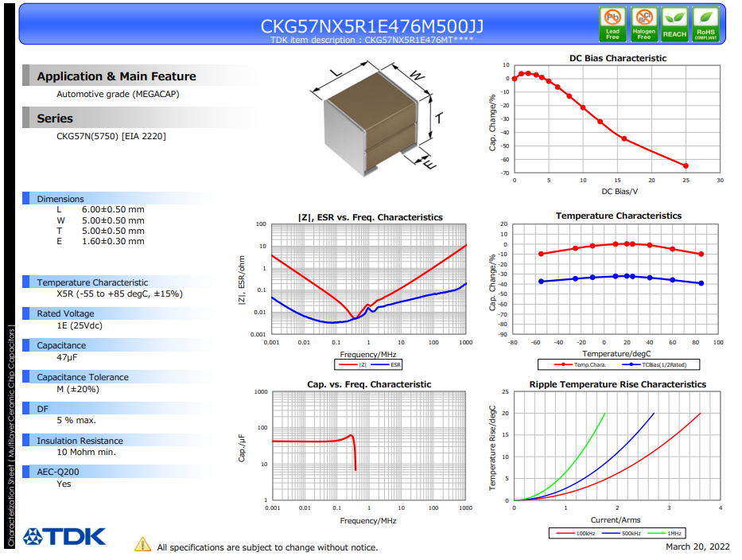Click the red capacitance curve peak

click(351, 435)
